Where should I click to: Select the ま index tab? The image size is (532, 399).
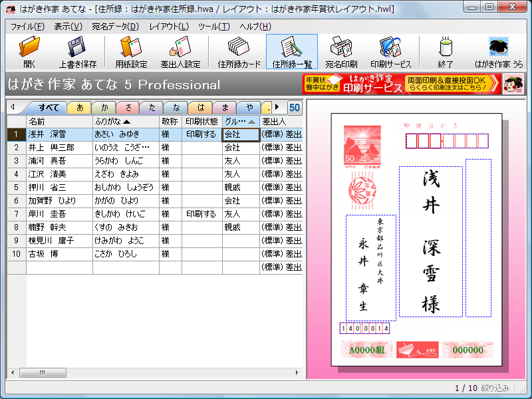pos(225,108)
